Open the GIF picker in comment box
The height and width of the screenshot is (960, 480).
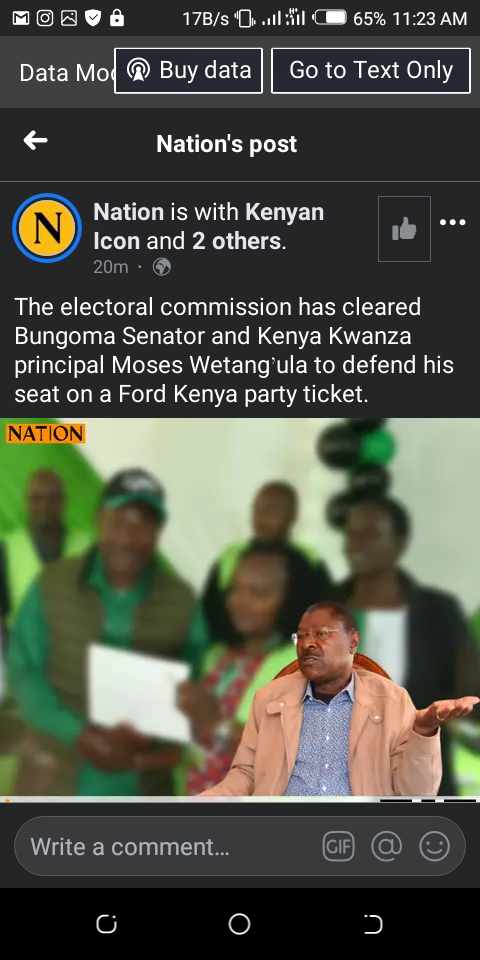coord(339,847)
